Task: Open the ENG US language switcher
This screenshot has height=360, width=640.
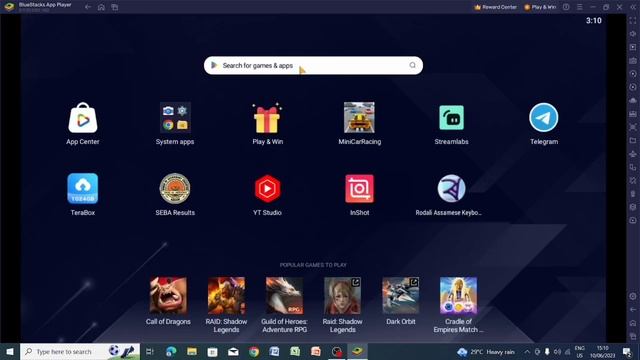Action: click(x=580, y=351)
